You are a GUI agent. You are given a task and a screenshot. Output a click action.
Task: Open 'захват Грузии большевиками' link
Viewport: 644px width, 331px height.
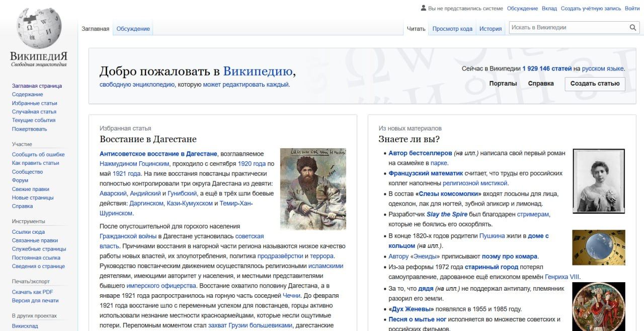click(x=250, y=325)
